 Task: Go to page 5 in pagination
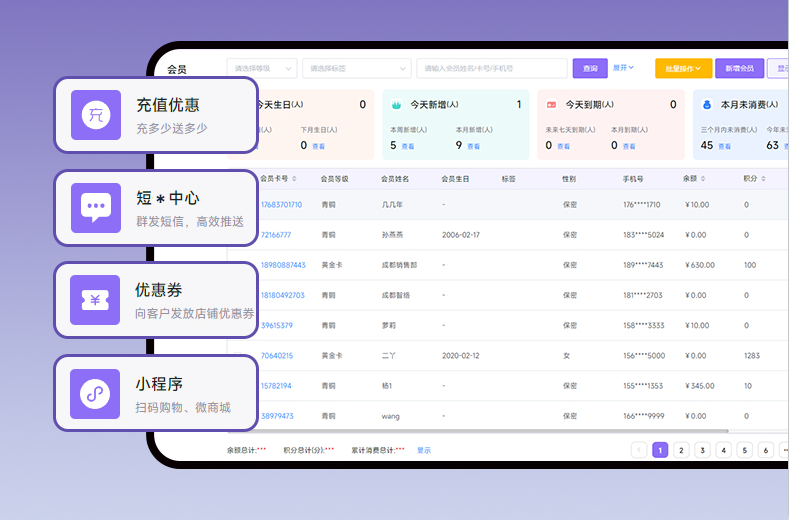pyautogui.click(x=744, y=450)
